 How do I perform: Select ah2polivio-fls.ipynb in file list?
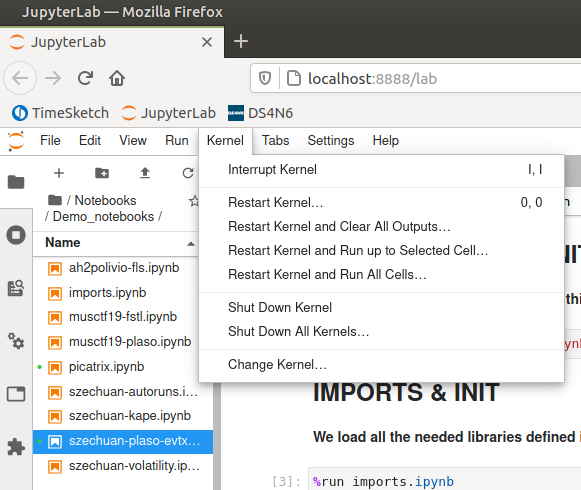click(x=124, y=268)
